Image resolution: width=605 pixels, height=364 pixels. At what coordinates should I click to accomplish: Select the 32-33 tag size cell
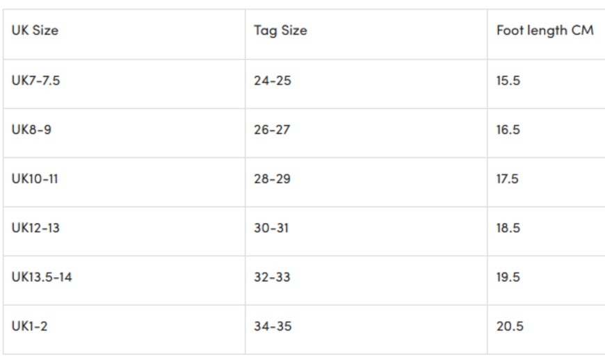pos(273,277)
